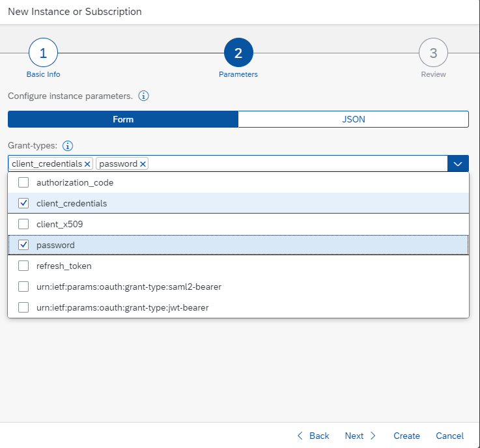The image size is (480, 448).
Task: Select client_x509 list item text
Action: pos(60,224)
